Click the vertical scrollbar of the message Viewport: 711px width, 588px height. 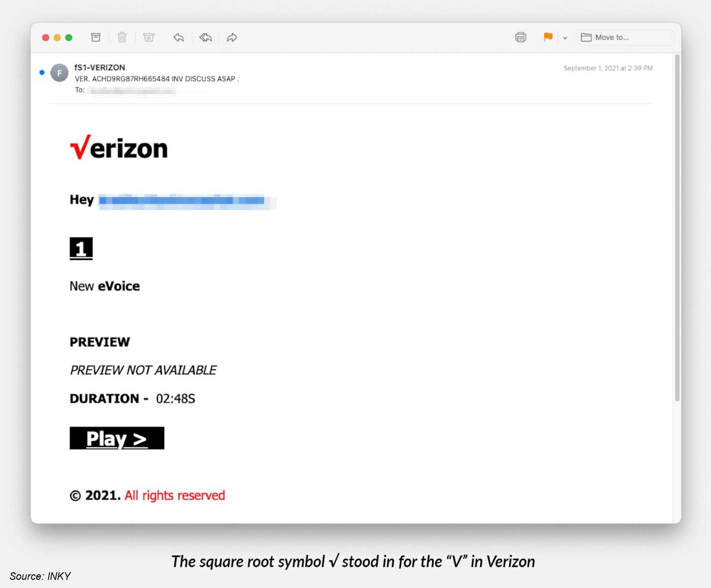coord(677,228)
